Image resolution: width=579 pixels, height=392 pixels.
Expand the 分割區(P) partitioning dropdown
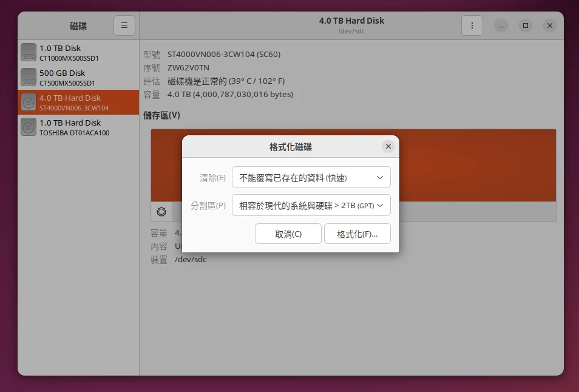[x=311, y=206]
